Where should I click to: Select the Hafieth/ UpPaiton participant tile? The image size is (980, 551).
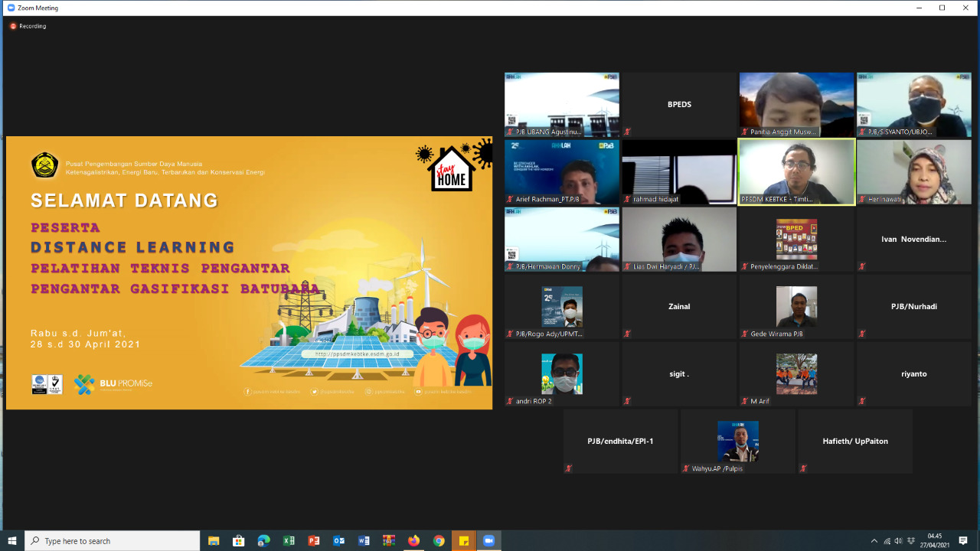(855, 442)
